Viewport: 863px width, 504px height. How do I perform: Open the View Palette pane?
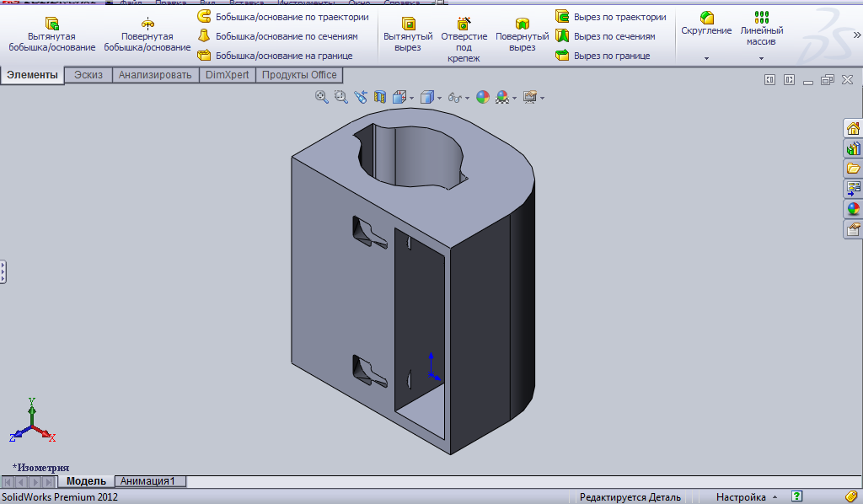pos(853,189)
